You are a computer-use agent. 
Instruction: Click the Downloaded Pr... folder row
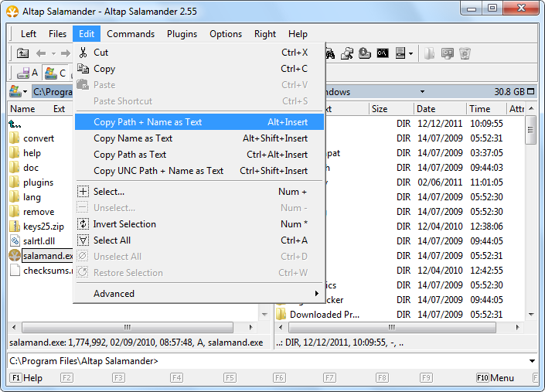[x=400, y=315]
